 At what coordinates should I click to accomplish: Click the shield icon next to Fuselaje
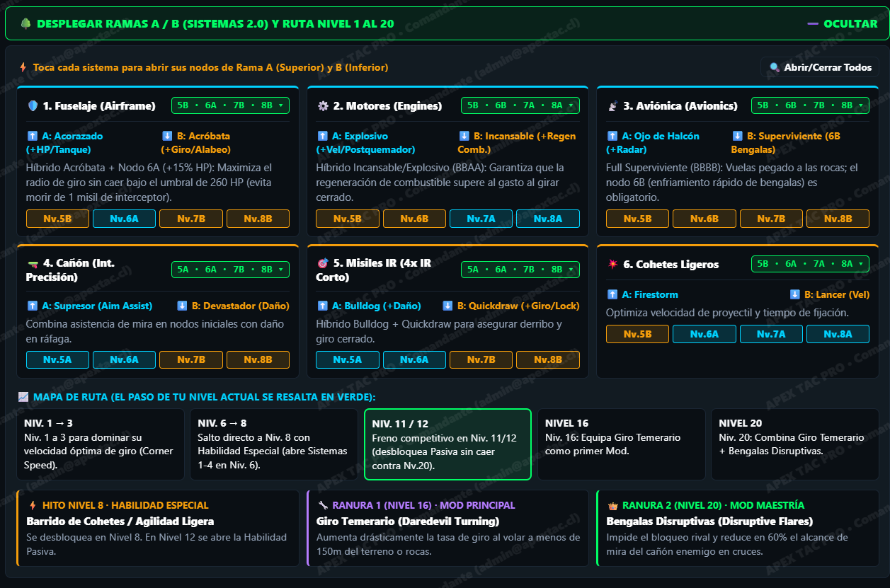33,106
